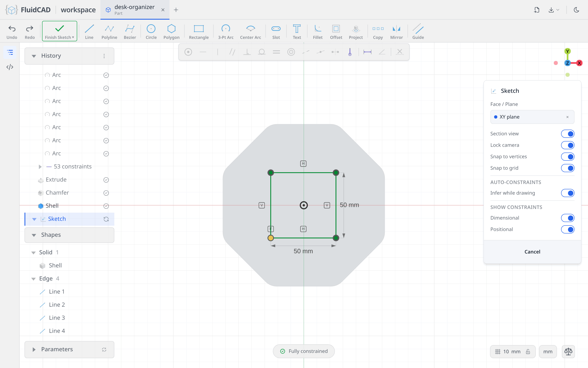Select the 3-Pt Arc tool
Image resolution: width=588 pixels, height=368 pixels.
pyautogui.click(x=225, y=32)
